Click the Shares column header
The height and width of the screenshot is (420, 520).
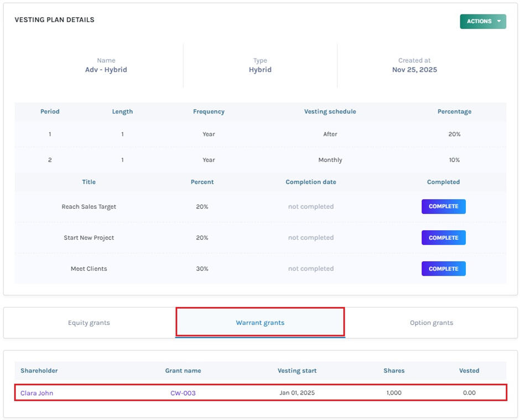(x=394, y=371)
